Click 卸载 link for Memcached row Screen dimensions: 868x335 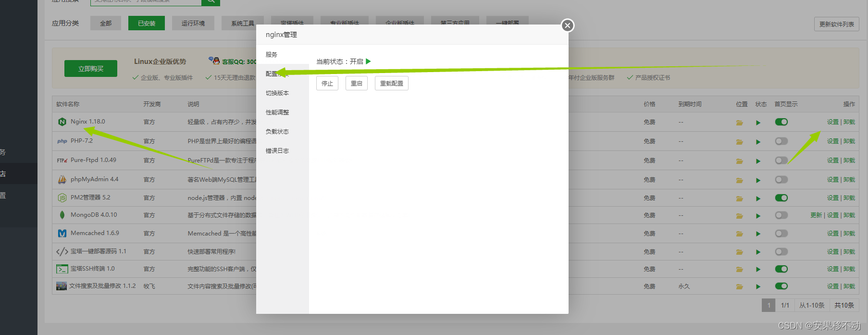pos(849,234)
